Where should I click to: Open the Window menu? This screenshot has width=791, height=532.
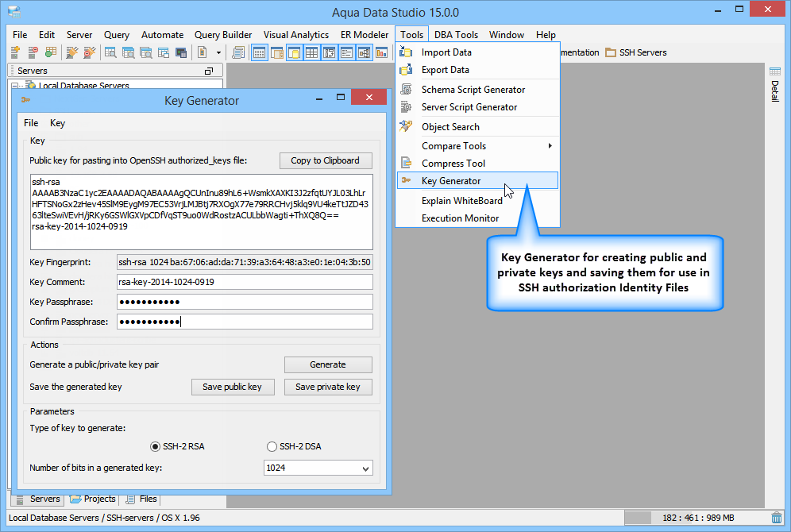(x=507, y=35)
